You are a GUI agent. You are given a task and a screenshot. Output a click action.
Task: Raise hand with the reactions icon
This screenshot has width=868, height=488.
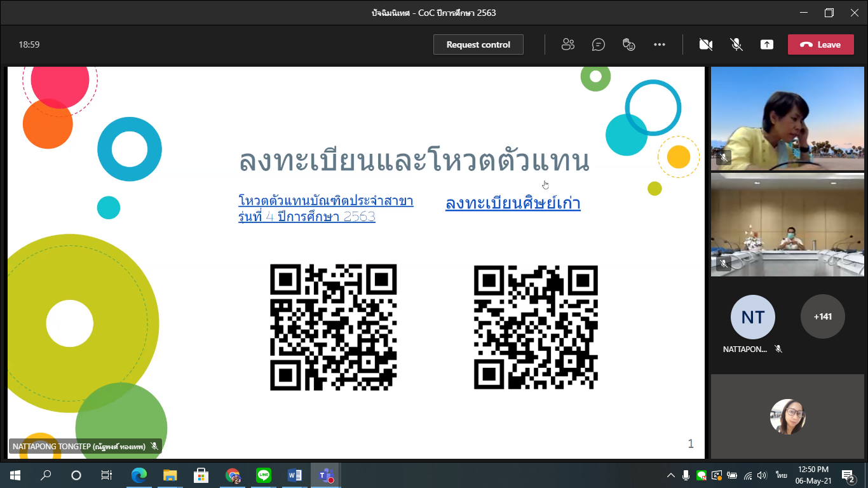[x=628, y=44]
